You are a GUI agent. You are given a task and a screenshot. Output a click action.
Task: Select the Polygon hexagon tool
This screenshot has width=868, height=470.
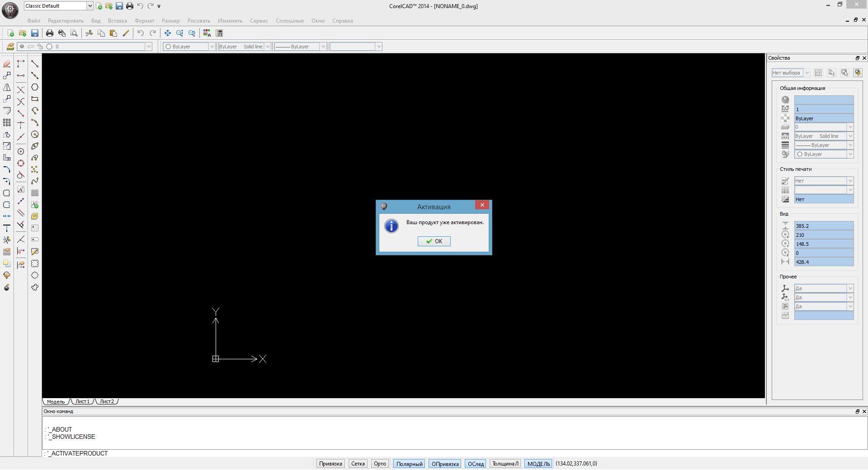click(x=35, y=87)
